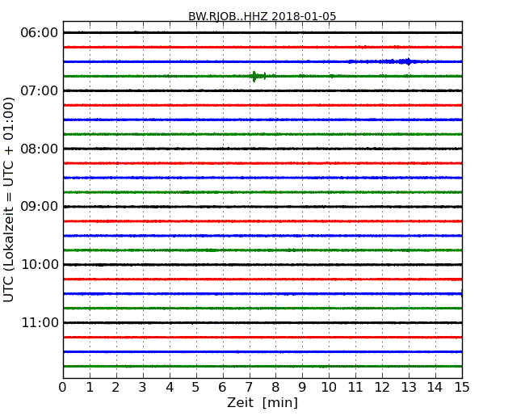Click the blue spike at the end of the 10:30 trace
Image resolution: width=525 pixels, height=420 pixels.
(461, 294)
